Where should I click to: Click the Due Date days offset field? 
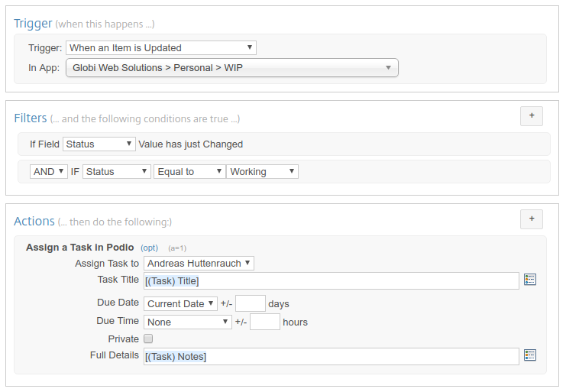251,303
